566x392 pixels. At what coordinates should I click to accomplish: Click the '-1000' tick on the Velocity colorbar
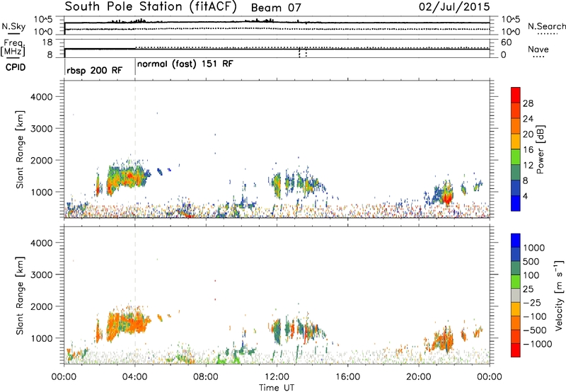pos(538,344)
